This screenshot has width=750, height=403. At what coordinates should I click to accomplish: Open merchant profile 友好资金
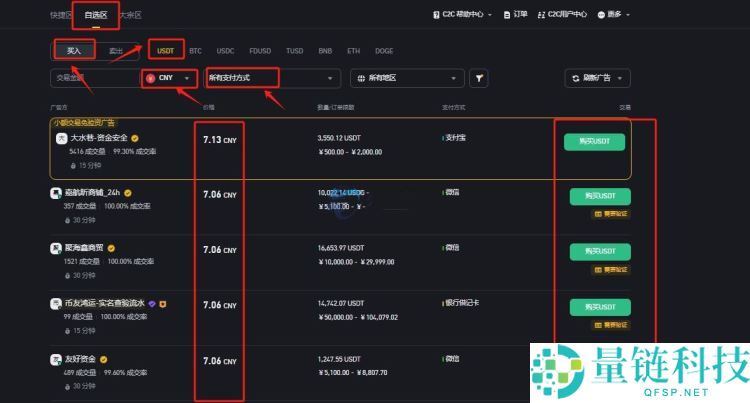click(x=80, y=359)
